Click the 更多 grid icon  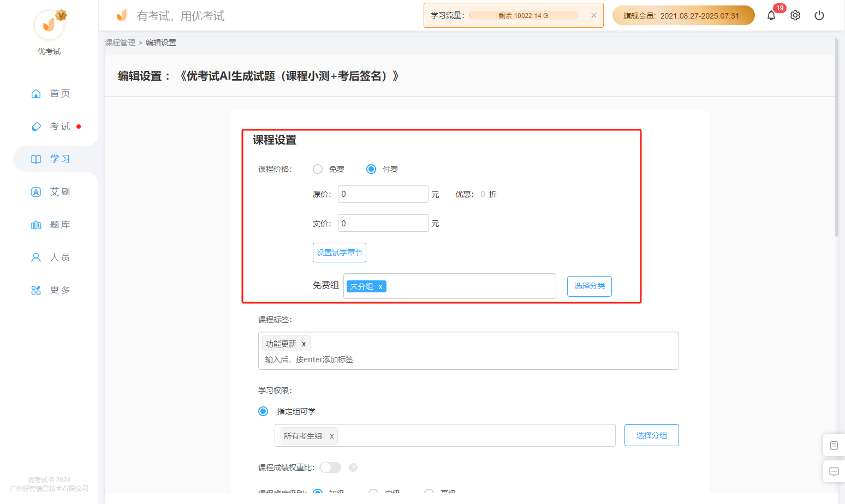(36, 290)
